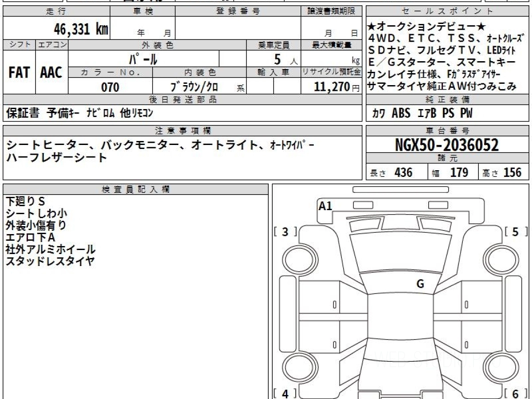The width and height of the screenshot is (532, 399).
Task: Select the AAC air conditioner value
Action: tap(51, 73)
